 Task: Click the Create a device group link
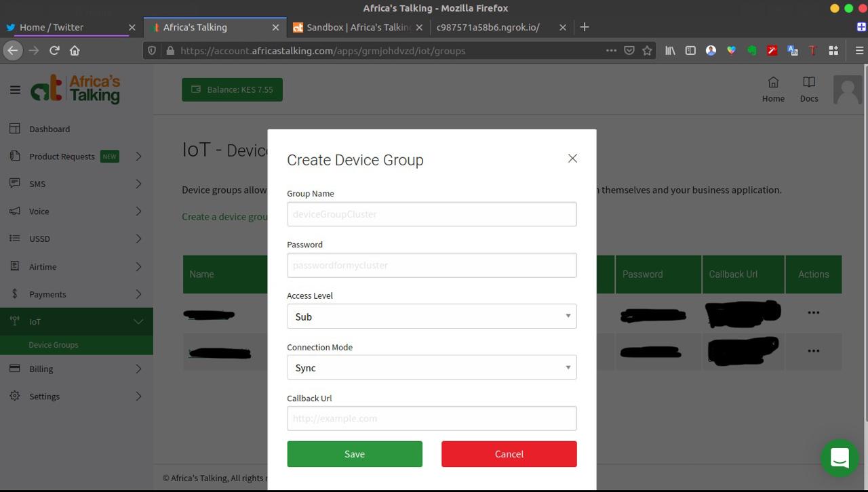225,217
